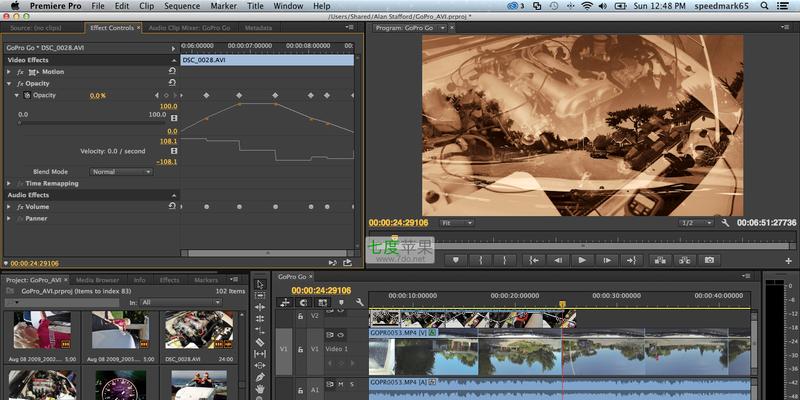Viewport: 800px width, 400px height.
Task: Click Go to Out point button
Action: [631, 260]
